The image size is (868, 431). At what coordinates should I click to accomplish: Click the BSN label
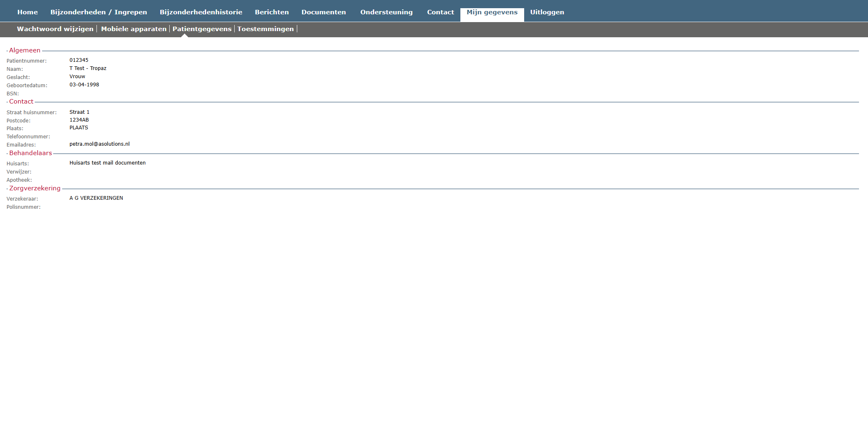13,94
